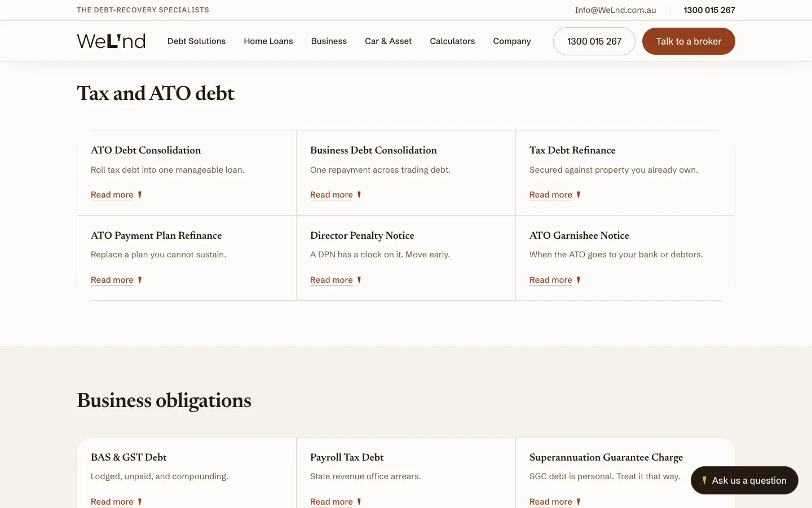Click the 'Tax and ATO debt' section title
The width and height of the screenshot is (812, 508).
tap(156, 93)
